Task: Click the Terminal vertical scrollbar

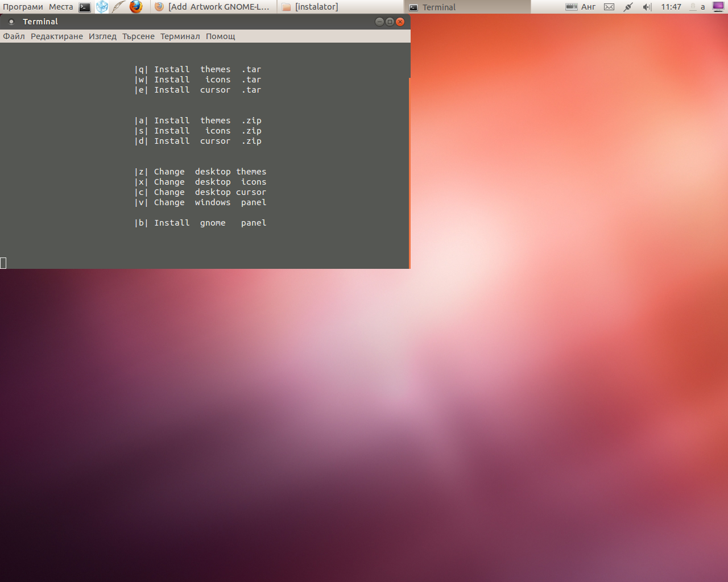Action: 409,173
